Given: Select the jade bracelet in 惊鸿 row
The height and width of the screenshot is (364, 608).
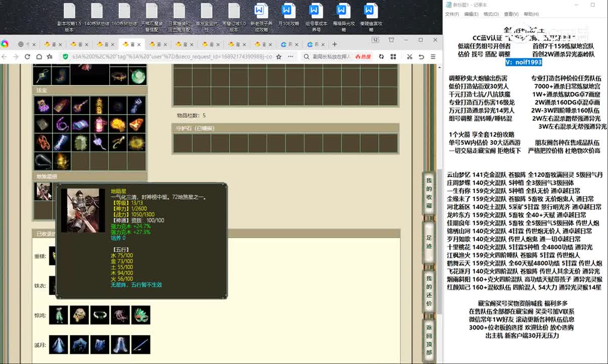Looking at the screenshot, I should pyautogui.click(x=100, y=315).
